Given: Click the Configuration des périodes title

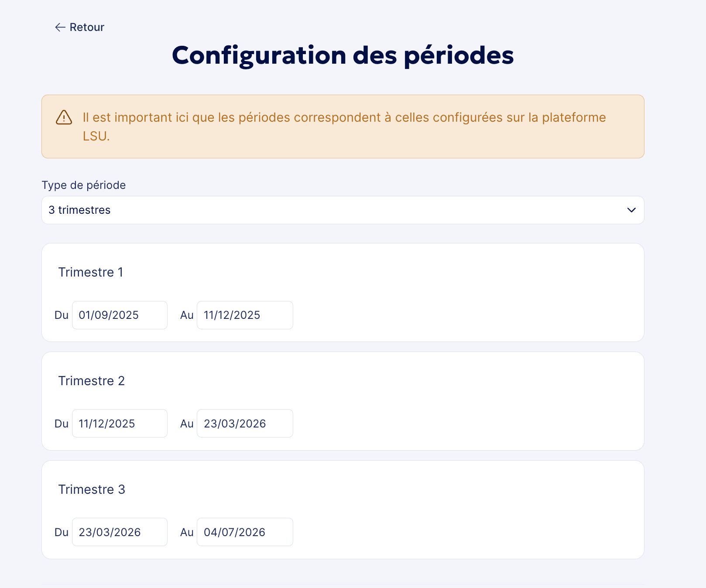Looking at the screenshot, I should pos(343,55).
